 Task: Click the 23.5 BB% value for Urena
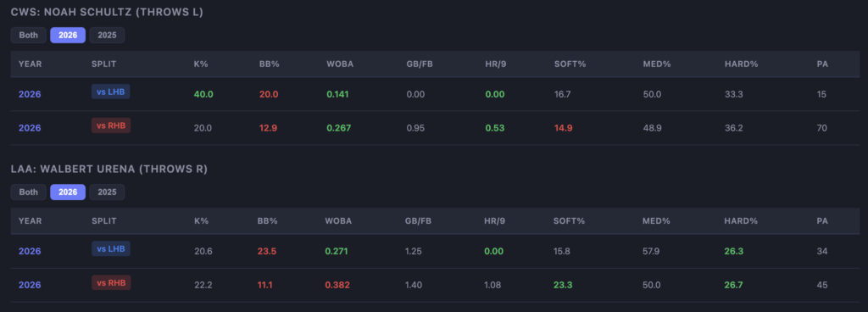tap(267, 251)
